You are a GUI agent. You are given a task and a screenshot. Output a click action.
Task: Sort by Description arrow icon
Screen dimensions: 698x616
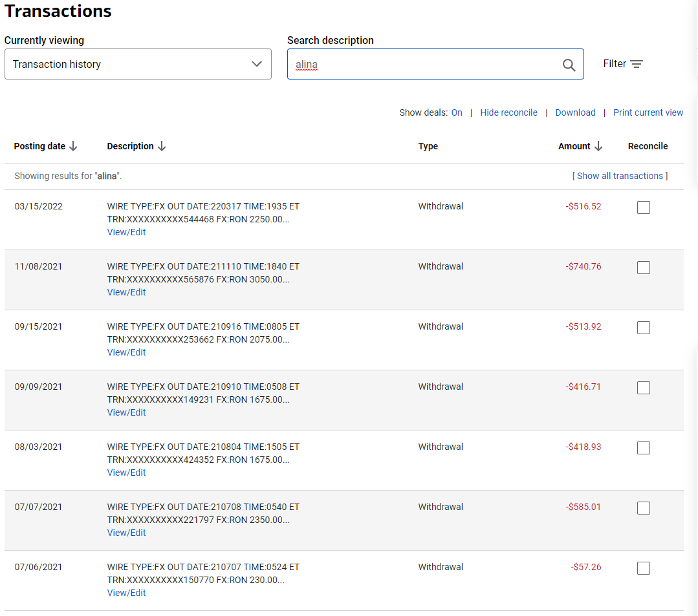(x=162, y=146)
